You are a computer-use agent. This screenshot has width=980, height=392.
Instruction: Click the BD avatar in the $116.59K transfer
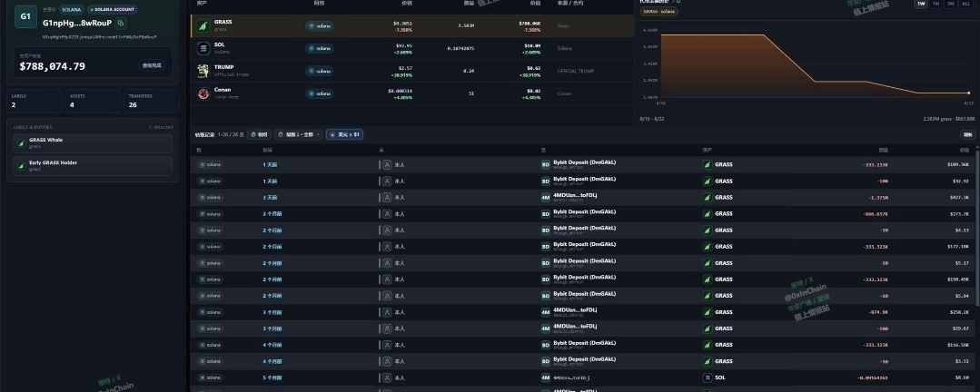click(x=546, y=345)
